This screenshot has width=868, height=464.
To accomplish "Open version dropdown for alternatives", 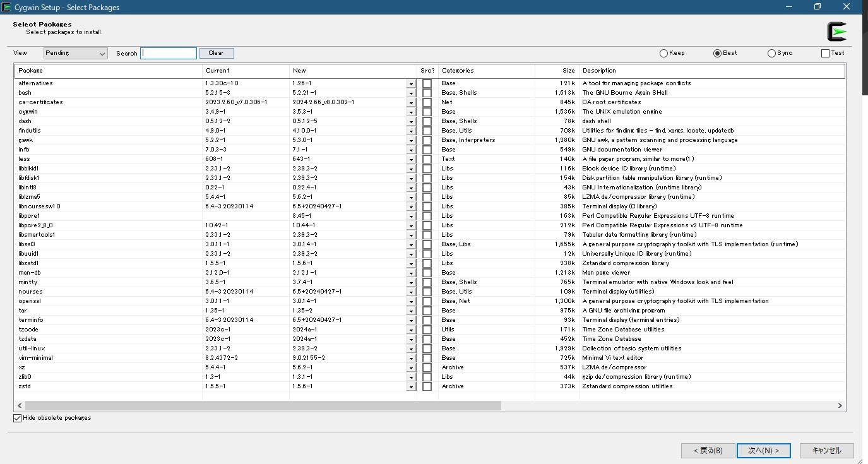I will [x=411, y=83].
